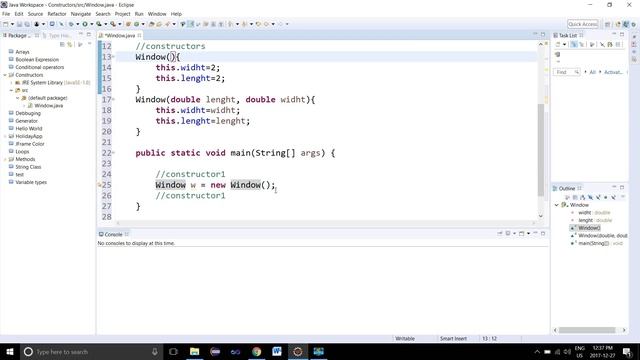Click the green Run button in toolbar
640x360 pixels.
click(85, 24)
